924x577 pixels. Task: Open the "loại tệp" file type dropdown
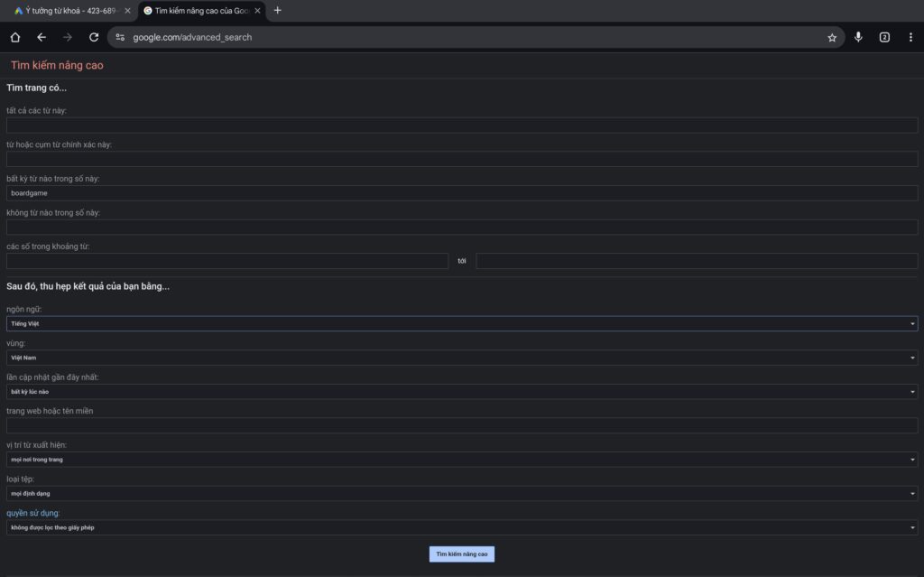(x=461, y=494)
